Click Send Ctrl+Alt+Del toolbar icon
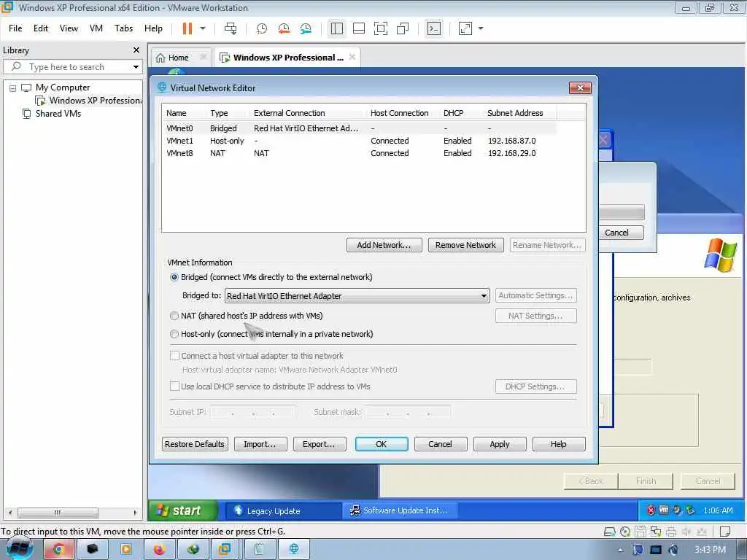Viewport: 747px width, 560px height. (231, 28)
